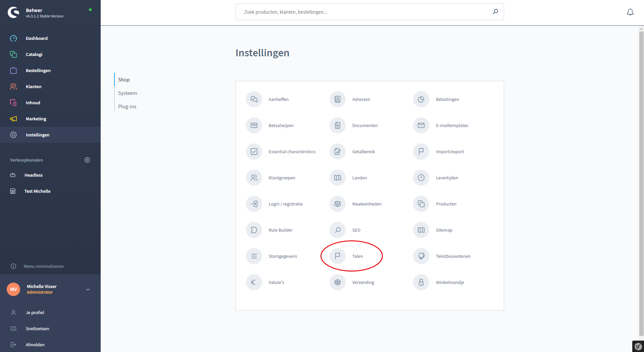This screenshot has height=352, width=644.
Task: Select the Maateenheden scale icon
Action: [x=337, y=204]
